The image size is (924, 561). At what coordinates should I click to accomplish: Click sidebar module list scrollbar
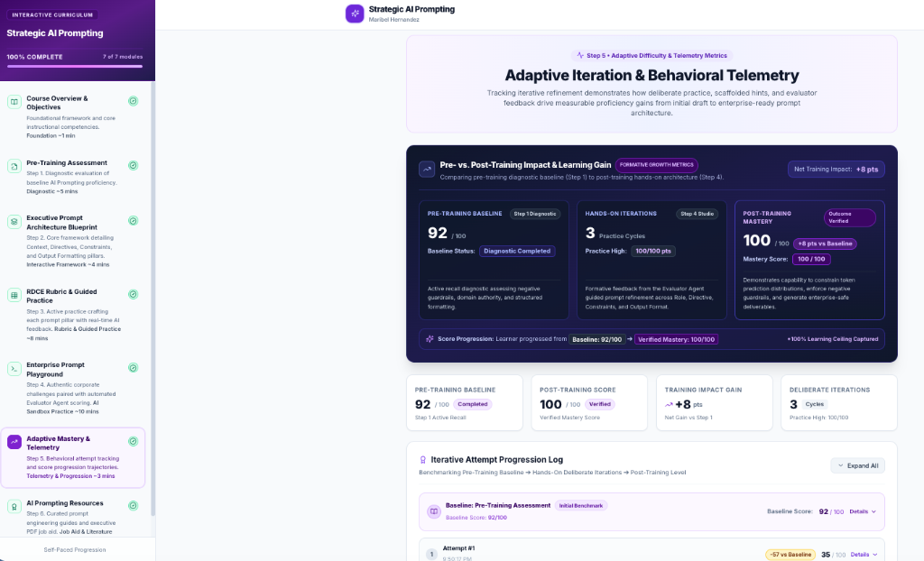[153, 299]
